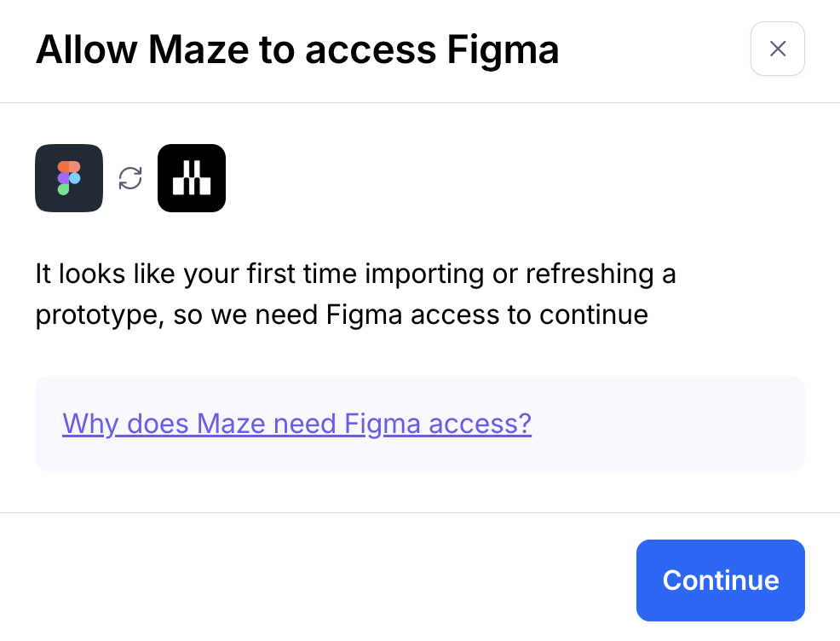Click the divider line above the Continue button
This screenshot has width=840, height=641.
point(420,512)
